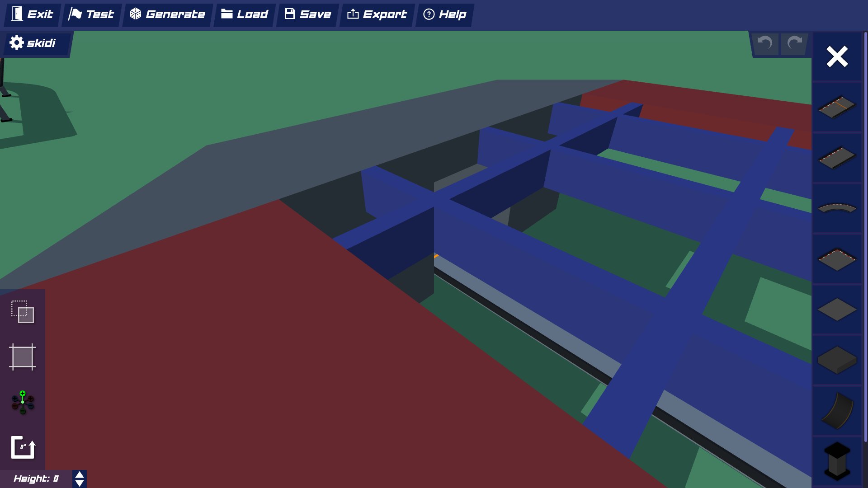The height and width of the screenshot is (488, 868).
Task: Open skidi track settings
Action: (33, 43)
